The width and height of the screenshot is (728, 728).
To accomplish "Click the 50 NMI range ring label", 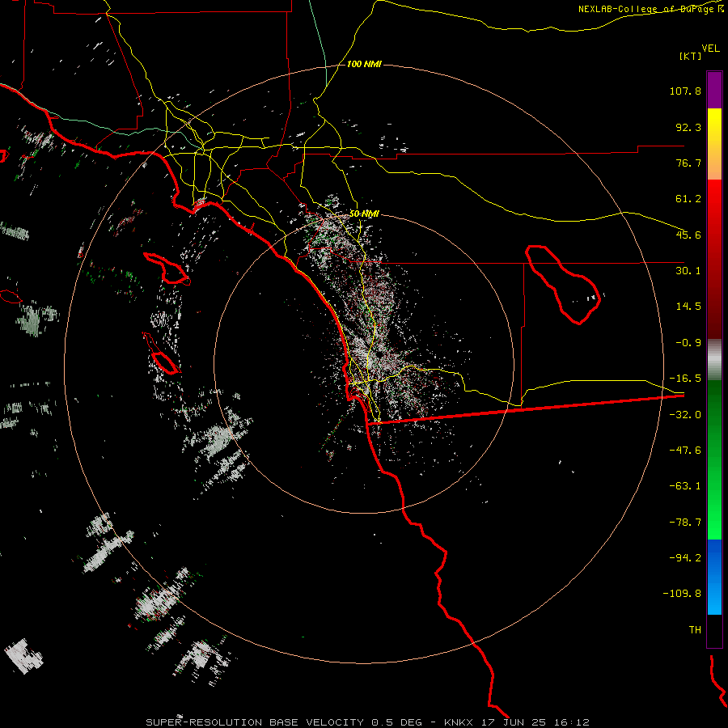I will pos(364,214).
